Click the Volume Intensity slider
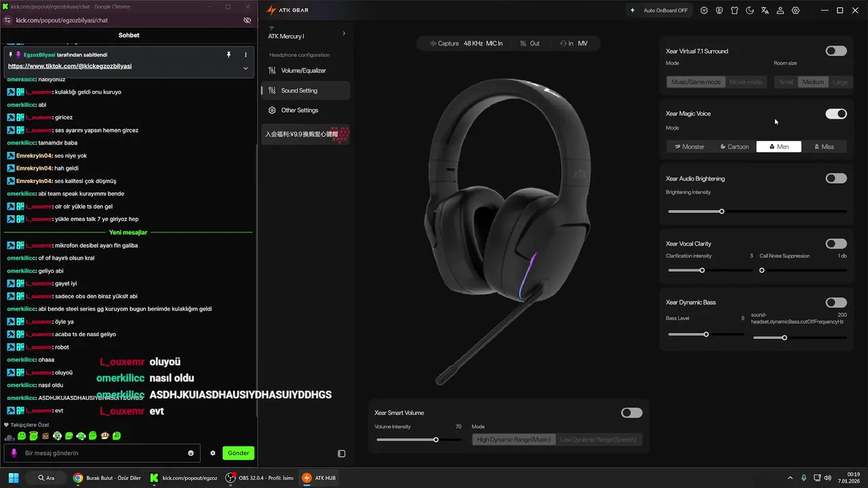Screen dimensions: 868x488 coord(418,440)
